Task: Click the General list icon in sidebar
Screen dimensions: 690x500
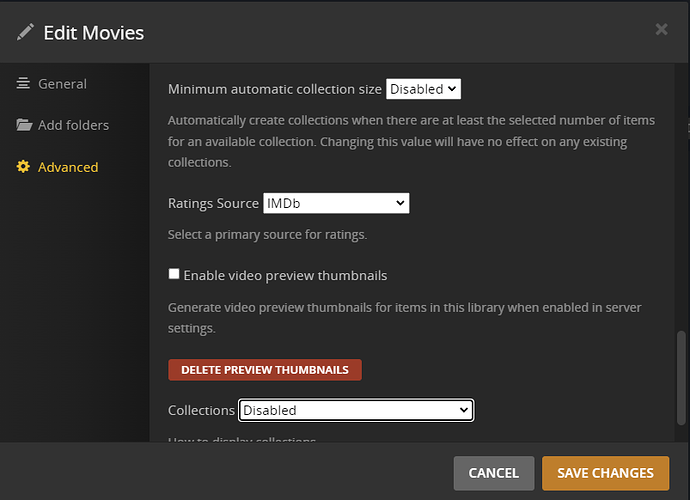Action: tap(23, 83)
